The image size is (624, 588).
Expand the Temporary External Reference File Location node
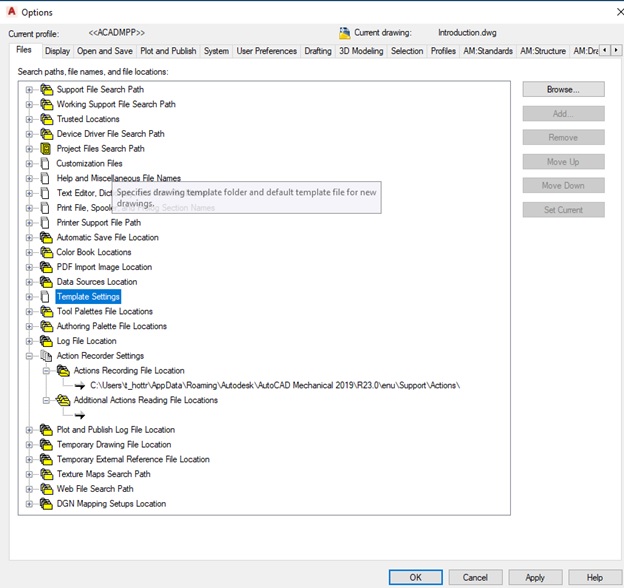point(29,460)
